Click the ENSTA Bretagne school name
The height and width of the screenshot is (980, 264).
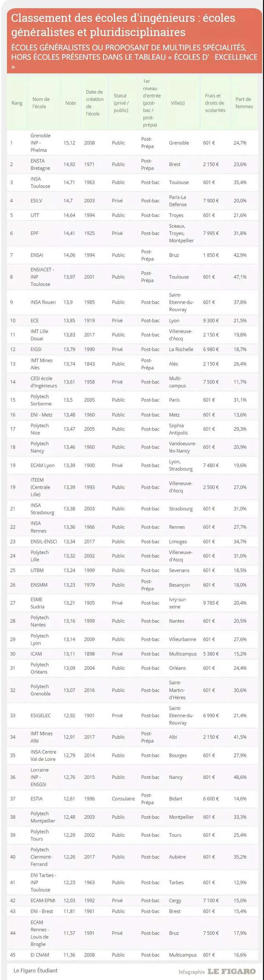click(x=40, y=164)
